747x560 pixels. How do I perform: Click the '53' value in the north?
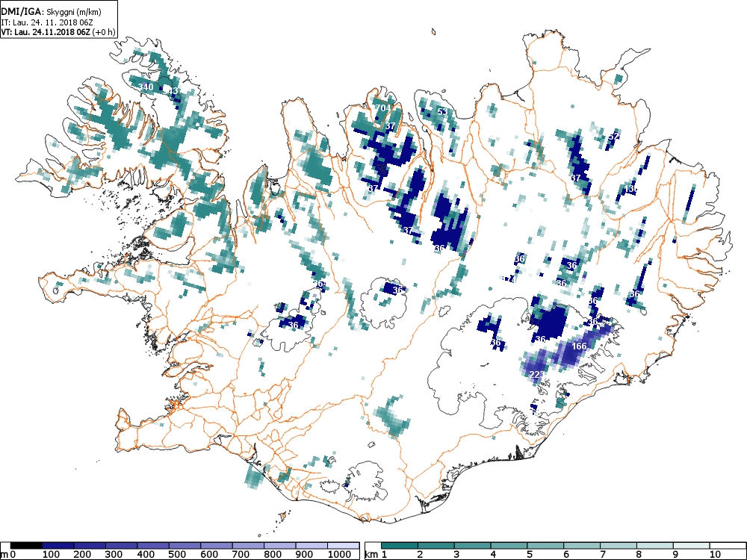442,113
